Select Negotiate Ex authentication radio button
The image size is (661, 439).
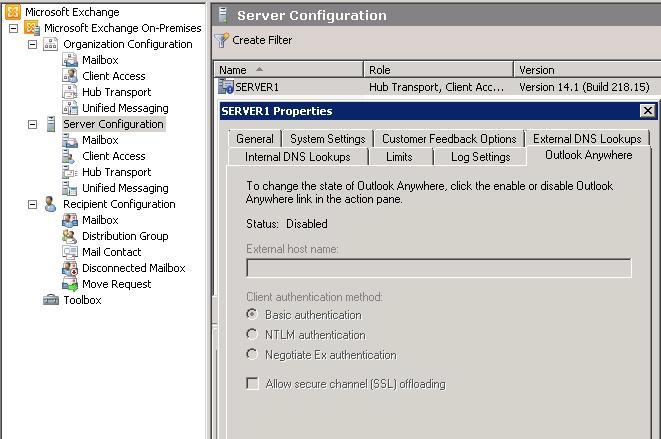click(x=252, y=354)
